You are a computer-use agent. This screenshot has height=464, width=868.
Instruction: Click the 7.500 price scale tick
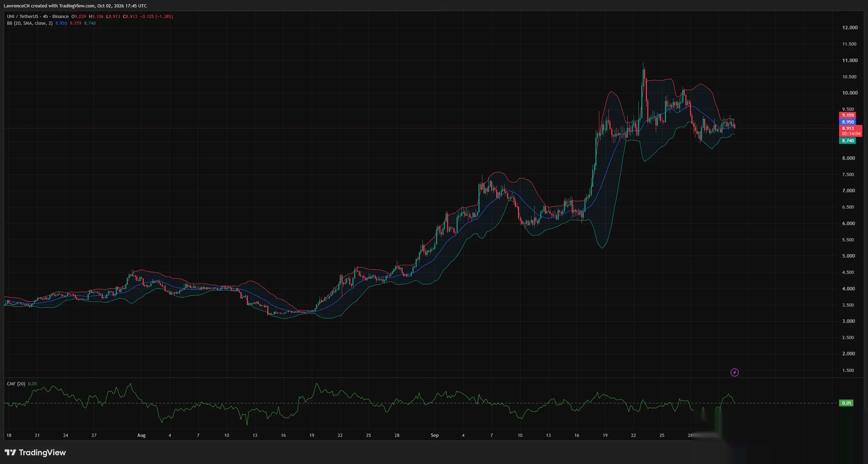coord(848,174)
